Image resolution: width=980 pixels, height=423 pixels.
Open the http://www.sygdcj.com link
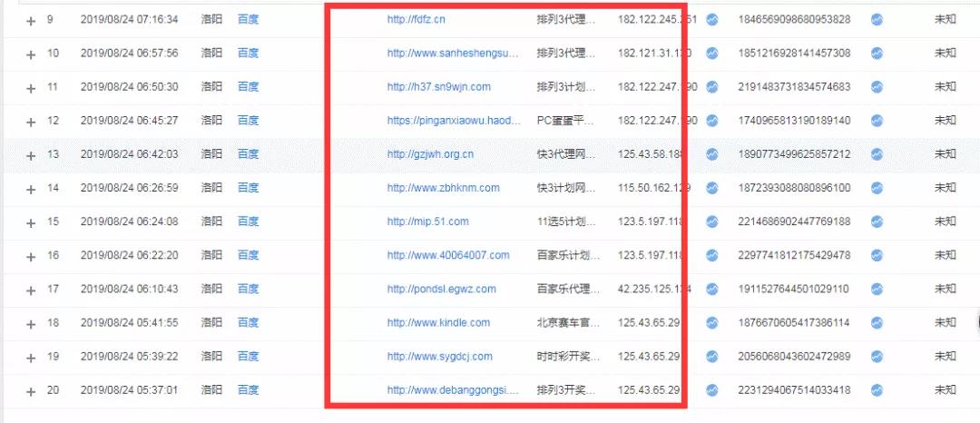[439, 357]
